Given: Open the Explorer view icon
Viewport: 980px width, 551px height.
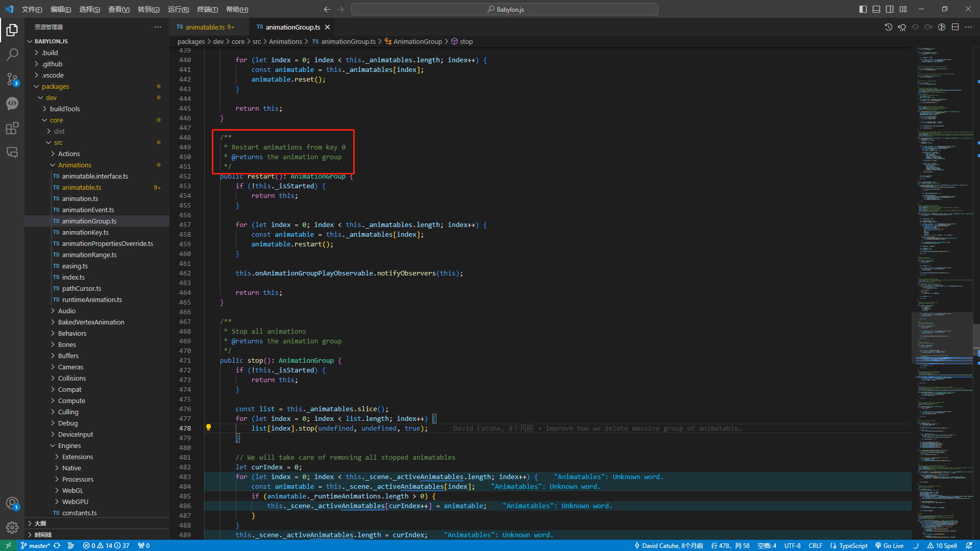Looking at the screenshot, I should (x=12, y=30).
